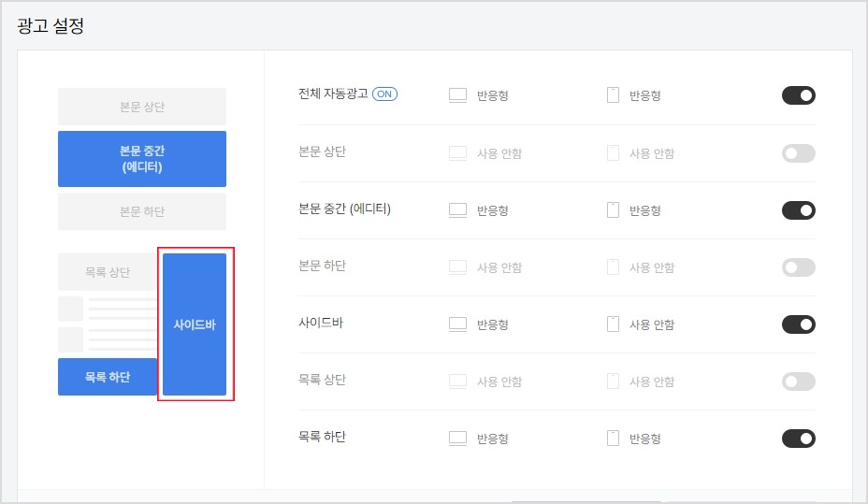Turn off 본문 중간 (에디터) switch

(x=798, y=210)
